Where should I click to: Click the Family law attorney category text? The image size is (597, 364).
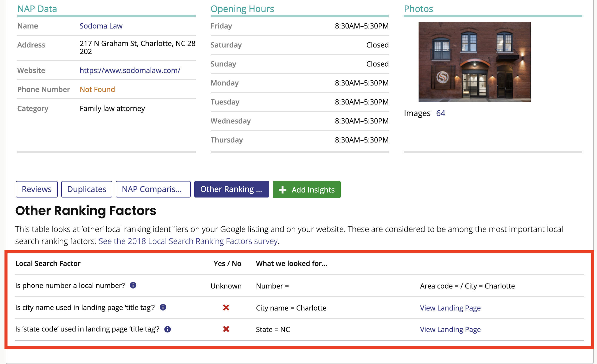(x=112, y=108)
